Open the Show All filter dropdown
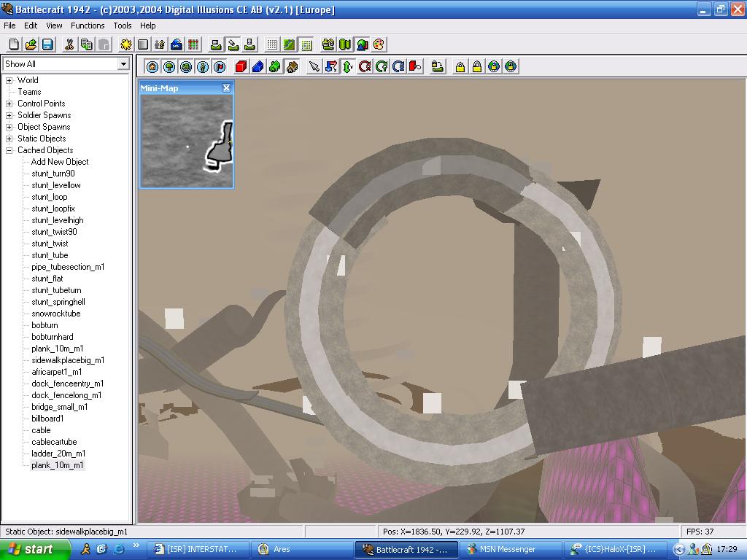 pyautogui.click(x=123, y=64)
